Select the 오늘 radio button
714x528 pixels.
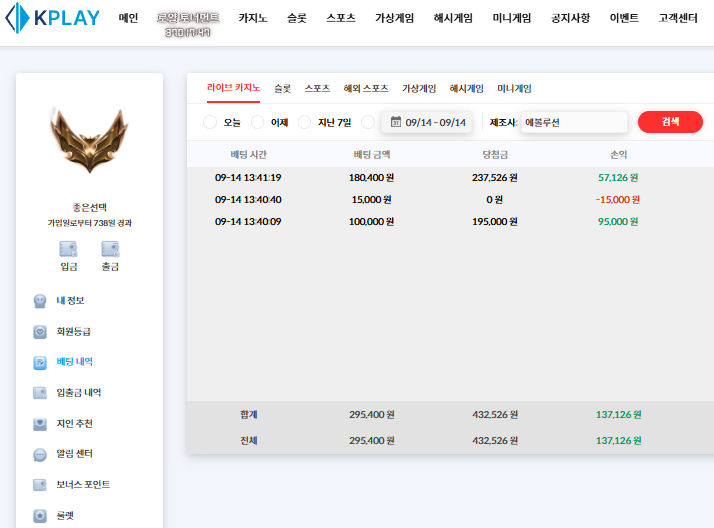210,122
